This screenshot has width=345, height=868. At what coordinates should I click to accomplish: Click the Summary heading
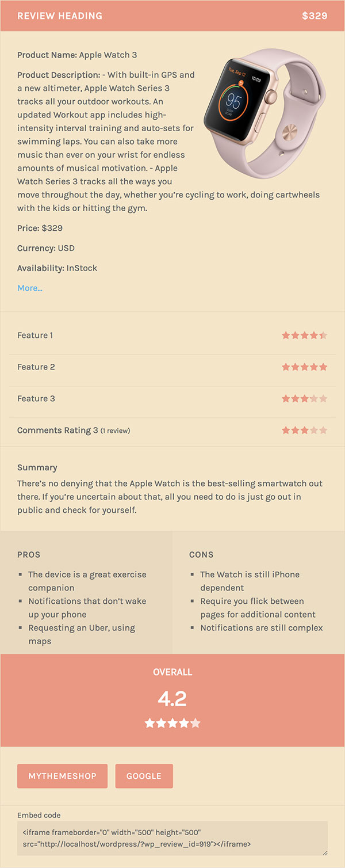pyautogui.click(x=37, y=467)
